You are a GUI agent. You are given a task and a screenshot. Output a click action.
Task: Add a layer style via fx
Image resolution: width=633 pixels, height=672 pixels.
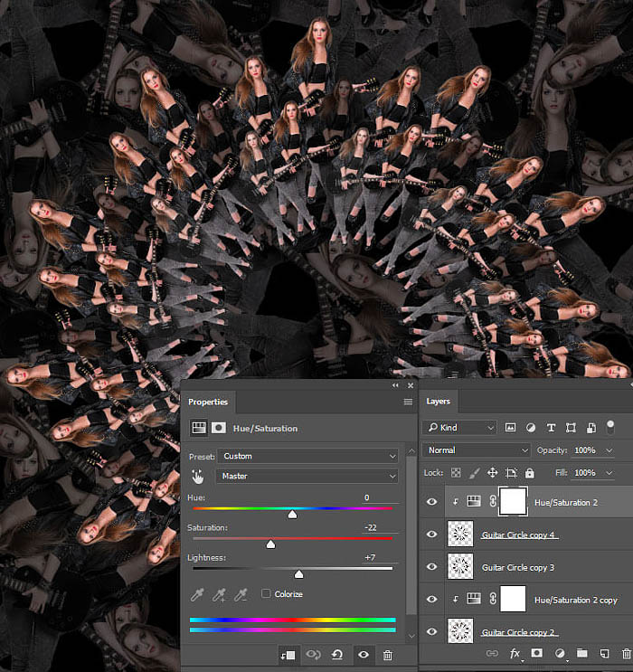[x=515, y=654]
